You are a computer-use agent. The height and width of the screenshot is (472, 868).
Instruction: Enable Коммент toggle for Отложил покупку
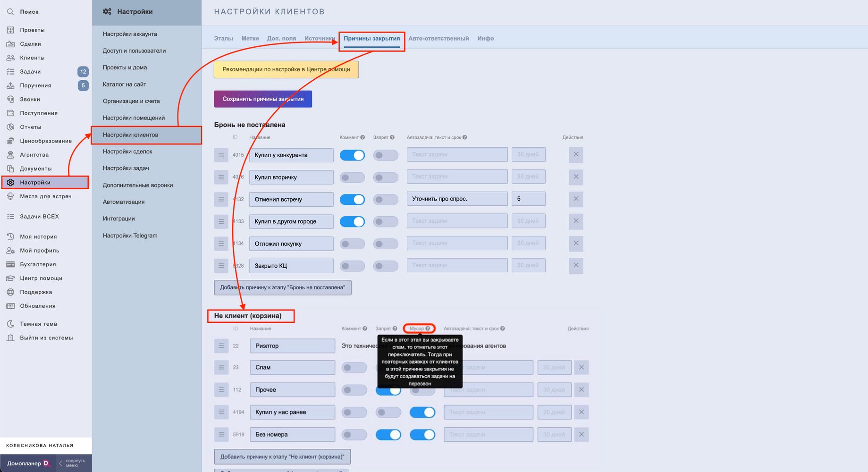(x=352, y=244)
